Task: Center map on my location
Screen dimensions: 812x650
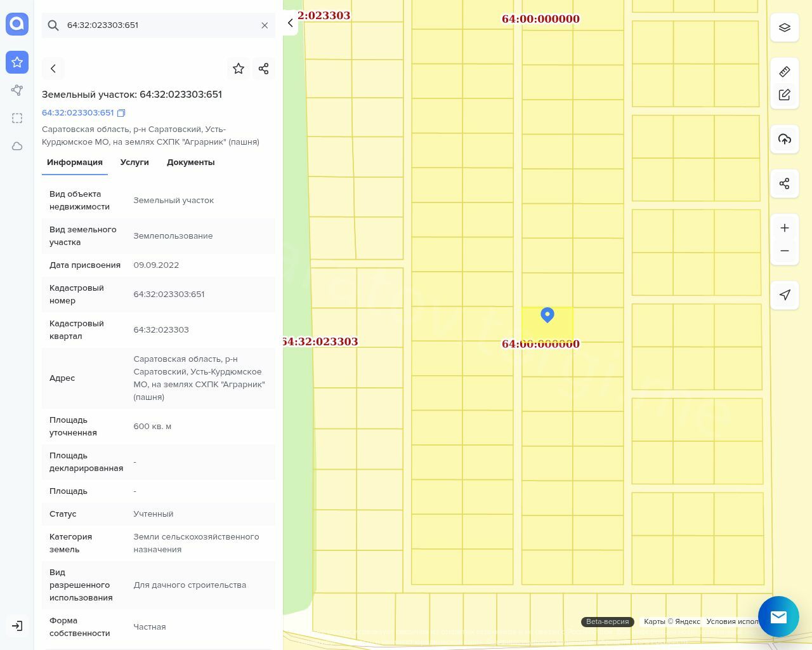Action: (x=785, y=295)
